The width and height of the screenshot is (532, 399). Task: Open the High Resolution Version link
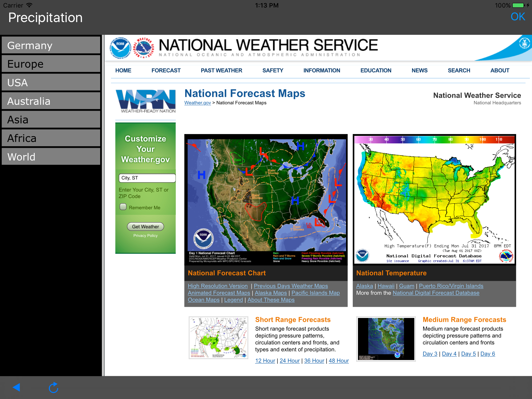point(218,286)
